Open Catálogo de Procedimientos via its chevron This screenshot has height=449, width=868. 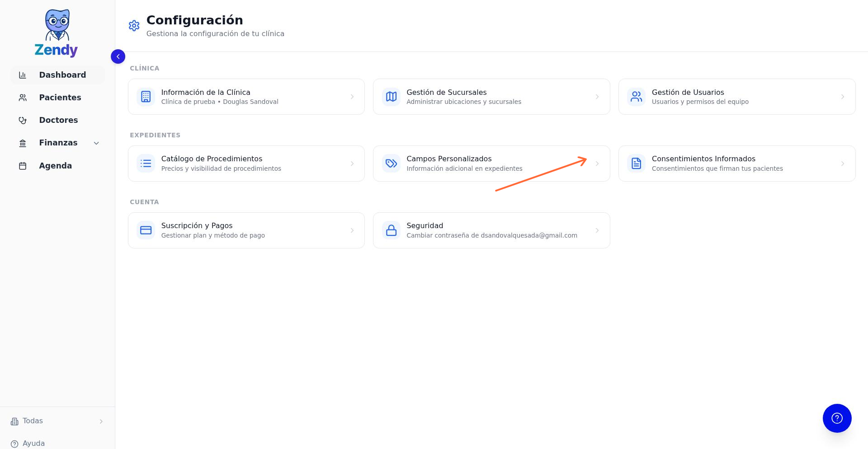(353, 163)
